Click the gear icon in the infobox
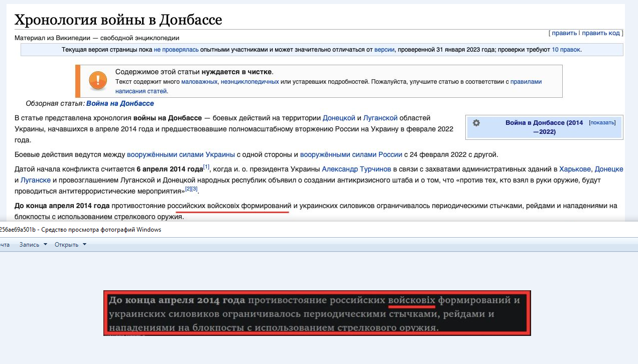 click(x=476, y=123)
